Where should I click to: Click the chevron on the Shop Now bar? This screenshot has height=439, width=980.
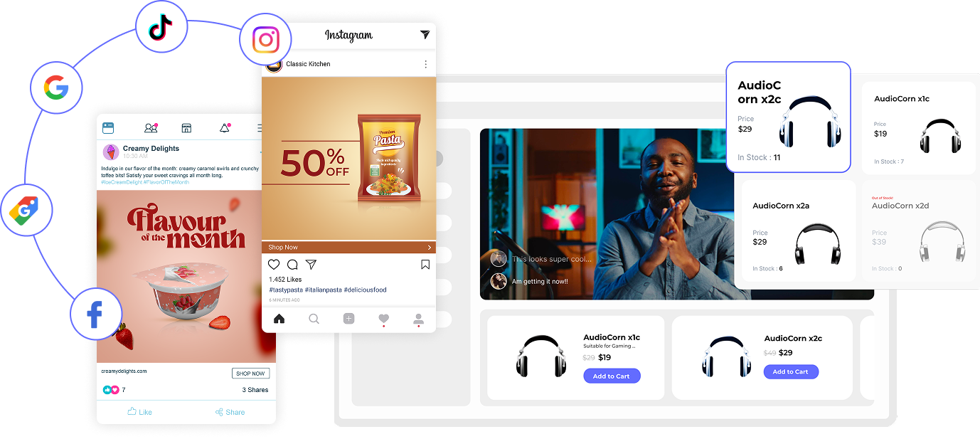click(430, 248)
